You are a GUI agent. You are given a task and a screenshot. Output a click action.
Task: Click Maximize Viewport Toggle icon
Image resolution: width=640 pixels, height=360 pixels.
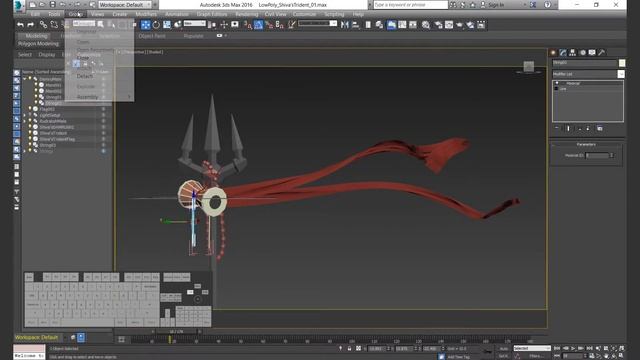click(x=621, y=356)
